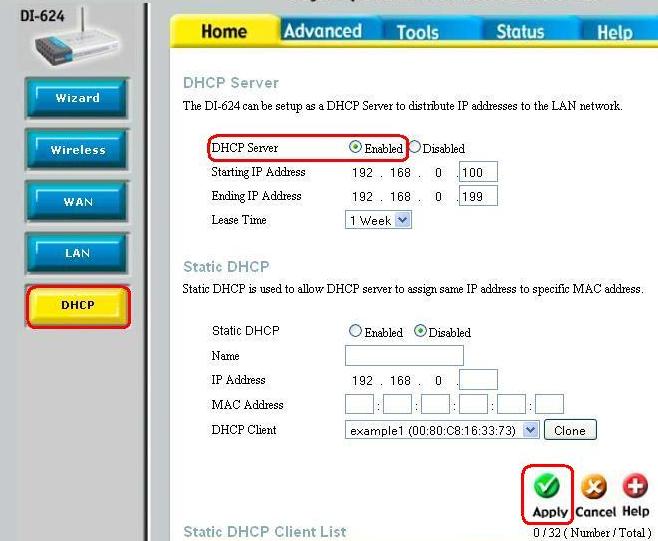Screen dimensions: 658x541
Task: Click the Static DHCP Name text field
Action: (x=404, y=356)
